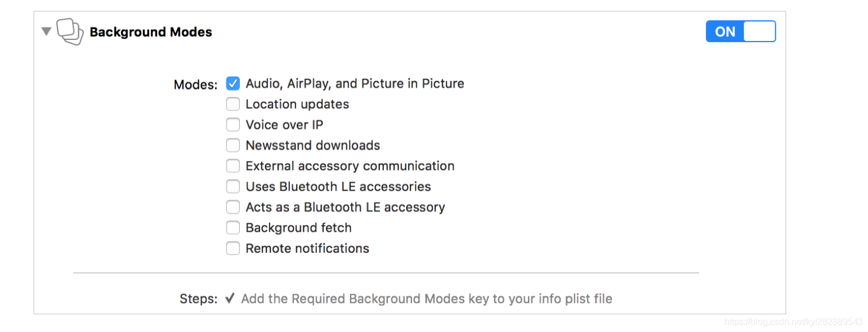The image size is (868, 332).
Task: Click the Background Modes stacked-squares icon
Action: pyautogui.click(x=70, y=32)
